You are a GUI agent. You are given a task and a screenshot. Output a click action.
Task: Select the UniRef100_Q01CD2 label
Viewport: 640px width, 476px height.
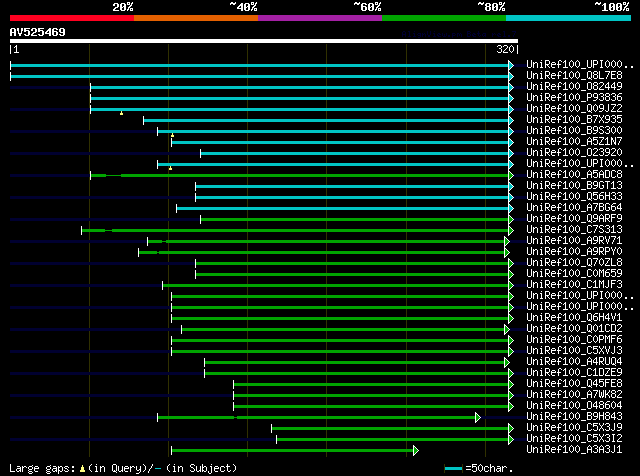pos(574,329)
